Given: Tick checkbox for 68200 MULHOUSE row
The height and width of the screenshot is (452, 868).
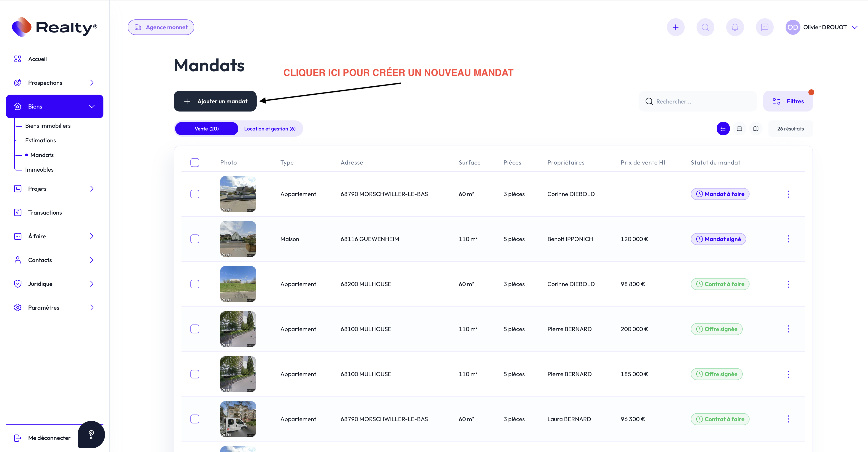Looking at the screenshot, I should [x=195, y=284].
